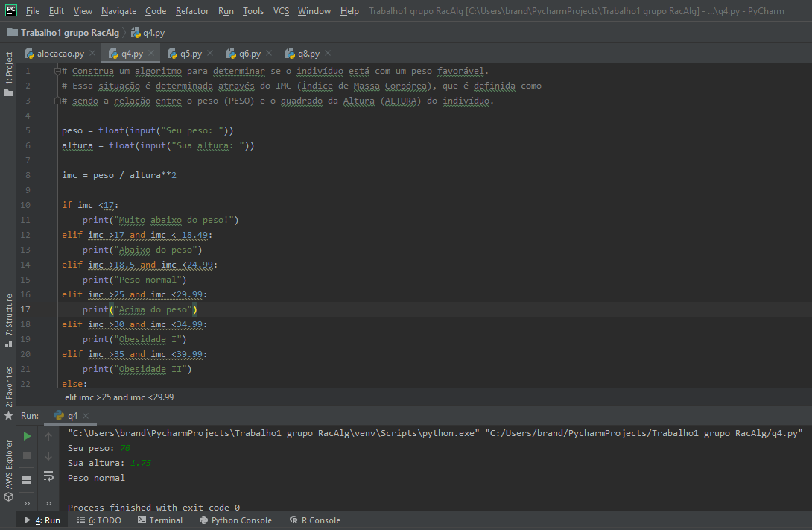The height and width of the screenshot is (530, 812).
Task: Open the VCS menu
Action: [x=281, y=11]
